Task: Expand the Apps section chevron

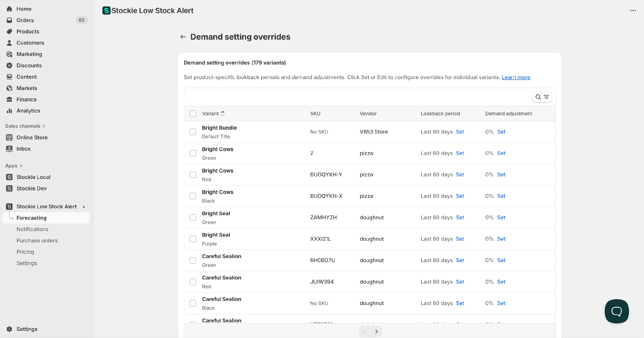Action: tap(21, 166)
